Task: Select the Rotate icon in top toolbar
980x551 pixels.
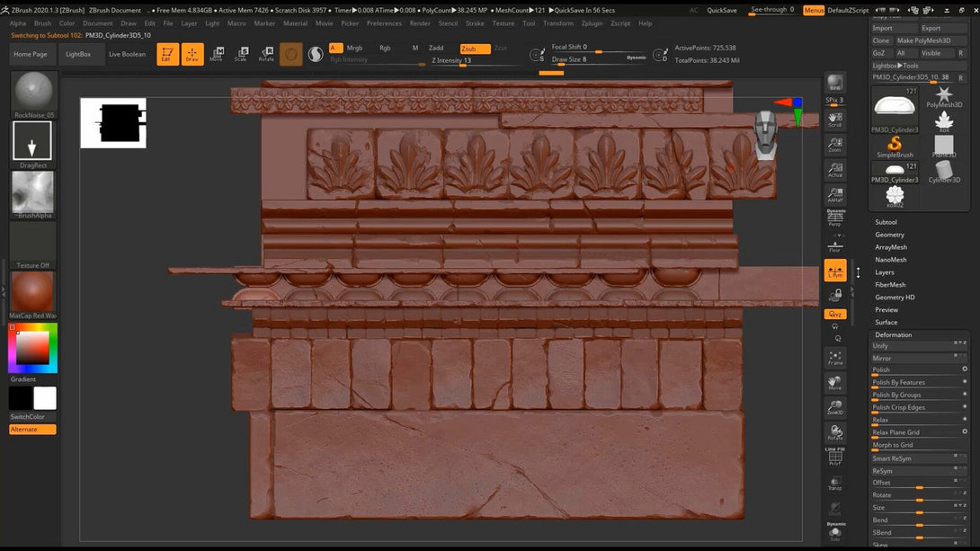Action: 266,54
